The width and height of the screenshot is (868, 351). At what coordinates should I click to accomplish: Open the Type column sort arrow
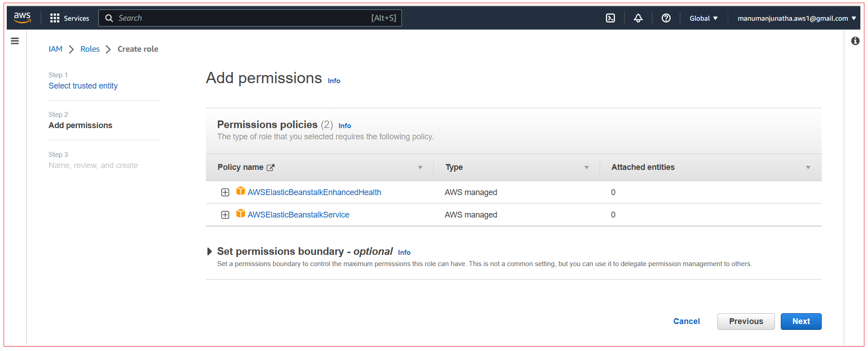pos(587,168)
